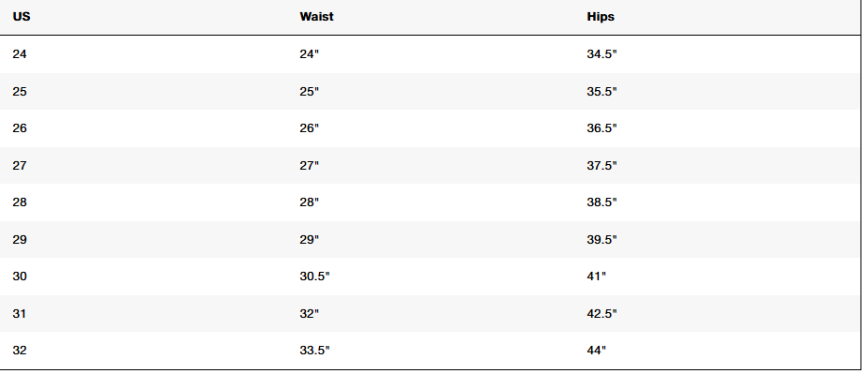Click the Hips column header
This screenshot has height=374, width=868.
(x=601, y=17)
